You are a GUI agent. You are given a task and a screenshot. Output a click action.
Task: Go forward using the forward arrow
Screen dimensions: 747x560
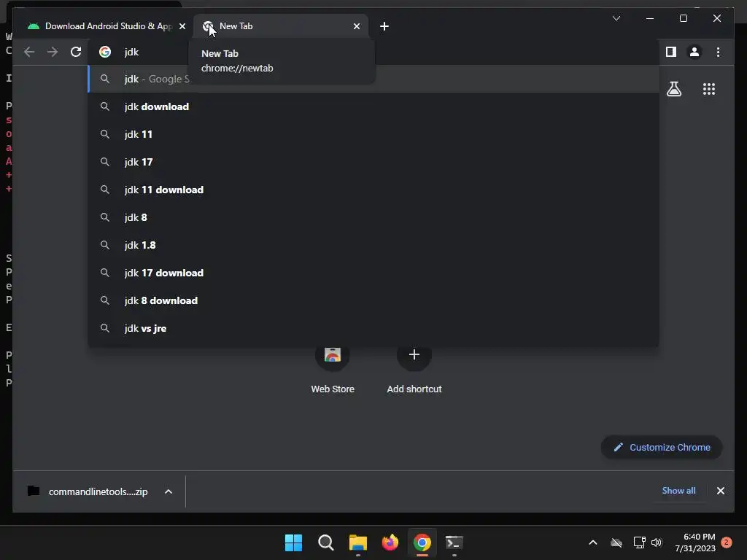point(53,52)
